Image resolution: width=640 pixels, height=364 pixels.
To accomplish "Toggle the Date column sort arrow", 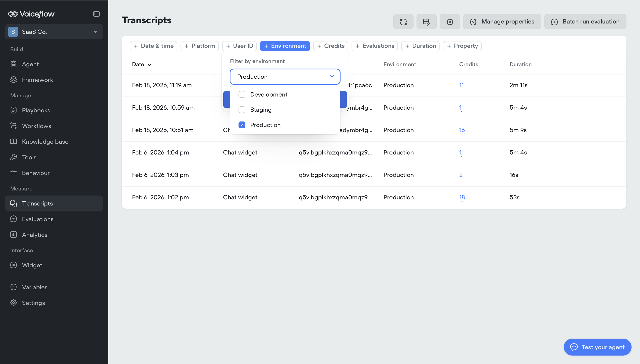I will coord(149,65).
